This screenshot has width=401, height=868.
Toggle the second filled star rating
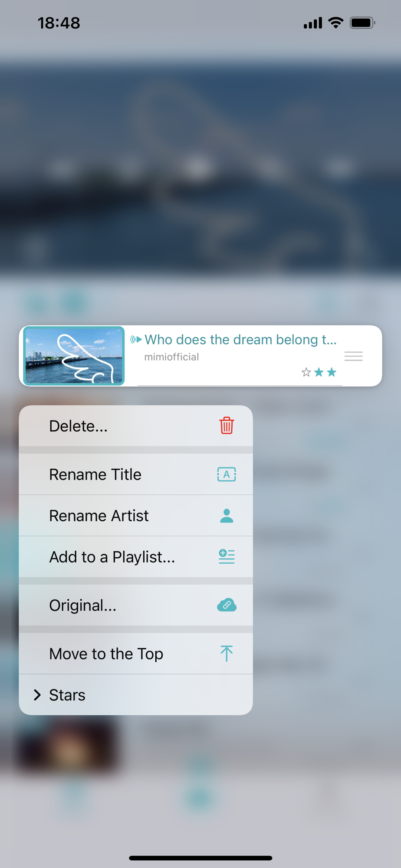[319, 372]
